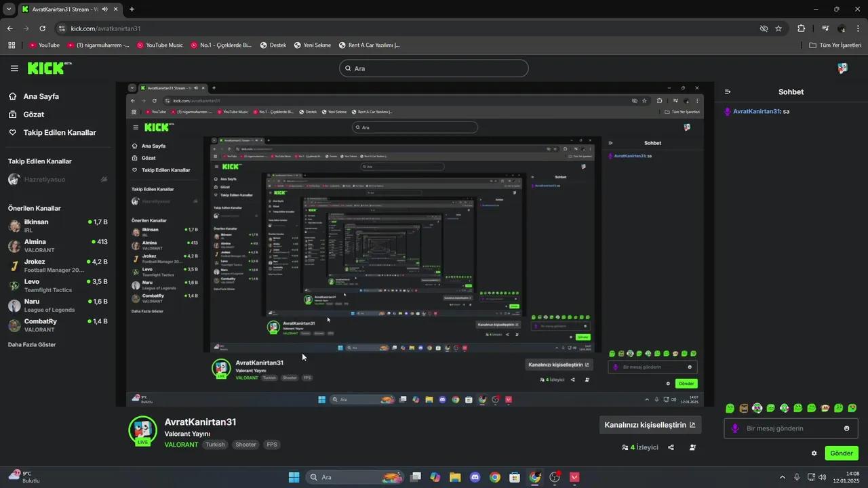Click the eye-slash tracking icon in address bar
The image size is (868, 488).
pos(764,28)
